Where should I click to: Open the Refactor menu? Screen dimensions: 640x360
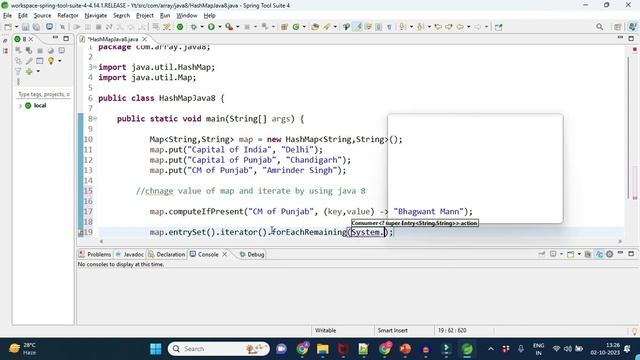click(68, 16)
